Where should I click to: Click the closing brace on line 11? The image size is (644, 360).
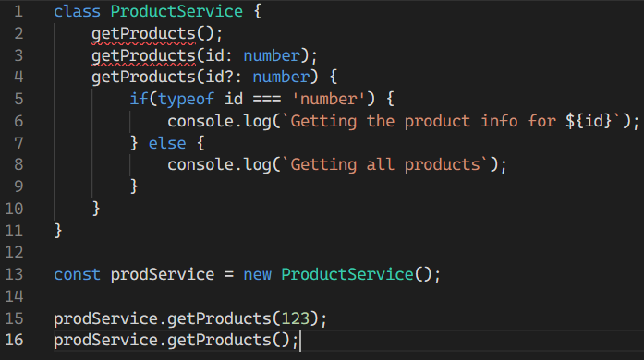(x=58, y=231)
